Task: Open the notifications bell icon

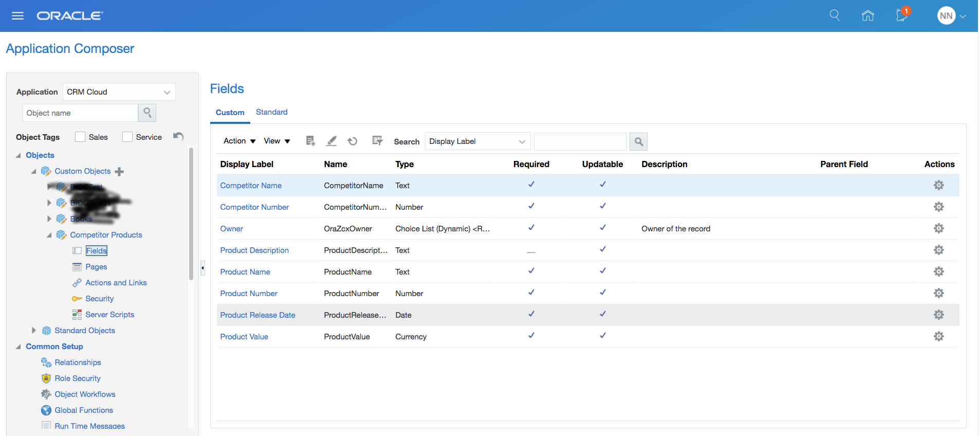Action: [901, 15]
